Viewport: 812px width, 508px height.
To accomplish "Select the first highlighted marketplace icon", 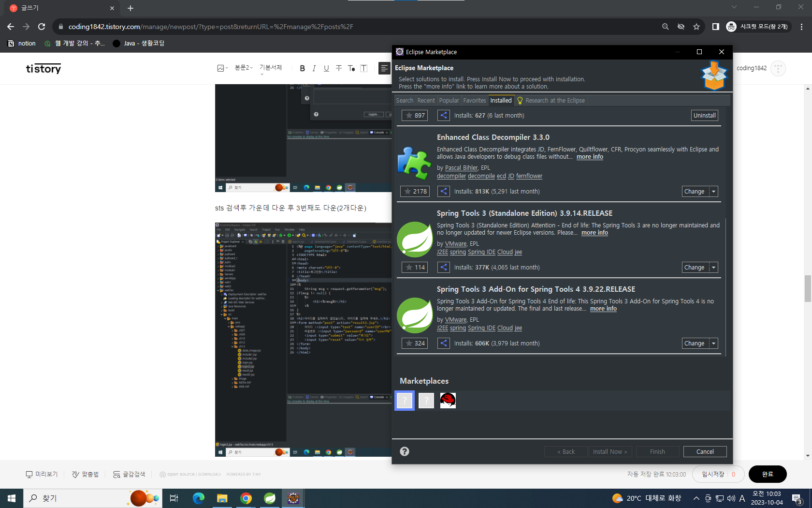I will point(405,401).
